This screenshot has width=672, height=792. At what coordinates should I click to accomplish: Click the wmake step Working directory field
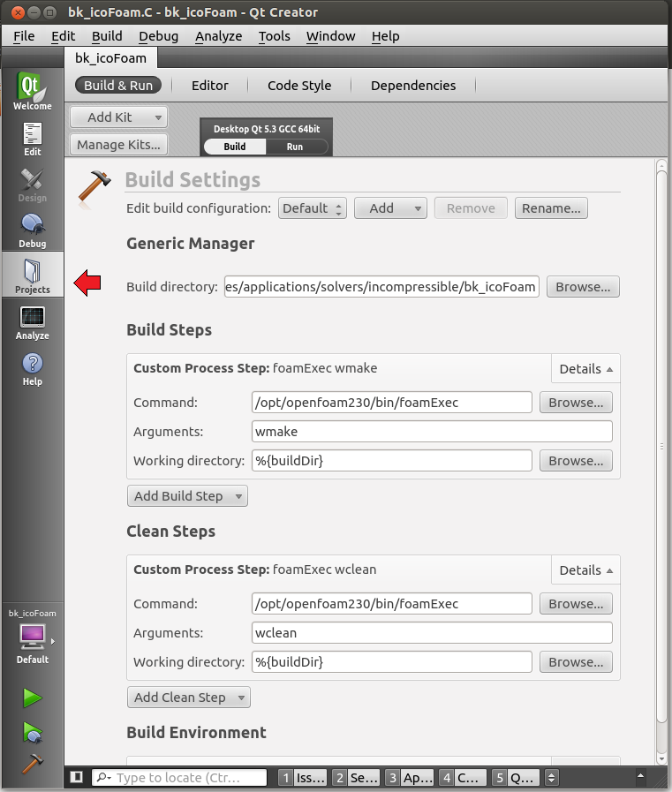click(x=391, y=461)
